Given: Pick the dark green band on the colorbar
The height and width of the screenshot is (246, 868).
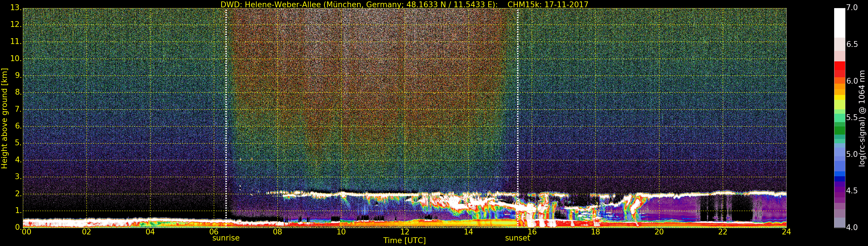Looking at the screenshot, I should coord(839,130).
